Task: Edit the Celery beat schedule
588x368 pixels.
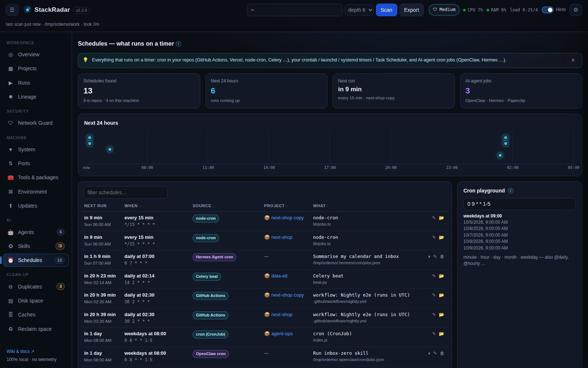Action: pyautogui.click(x=434, y=276)
